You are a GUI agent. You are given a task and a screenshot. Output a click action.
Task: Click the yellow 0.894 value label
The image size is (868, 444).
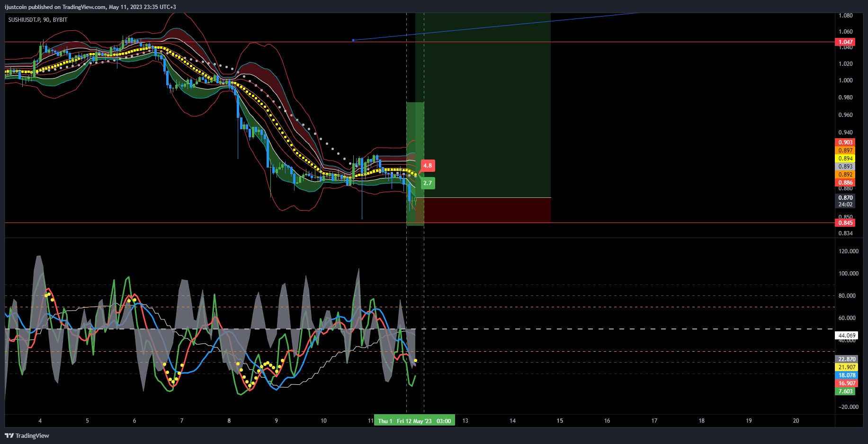[x=846, y=159]
